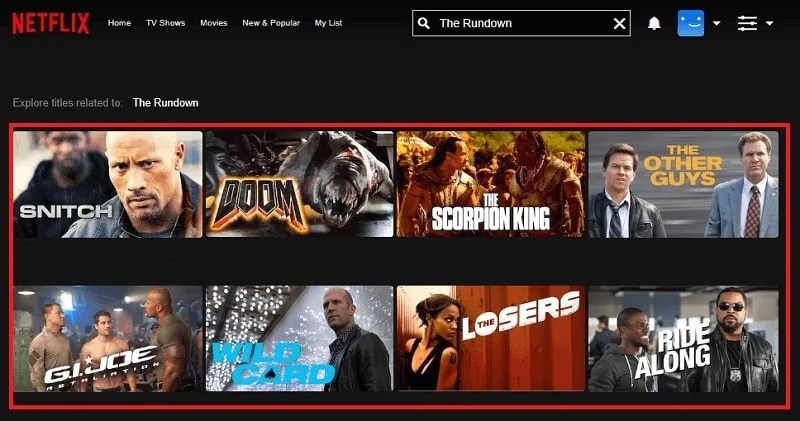Open New & Popular section

[271, 23]
